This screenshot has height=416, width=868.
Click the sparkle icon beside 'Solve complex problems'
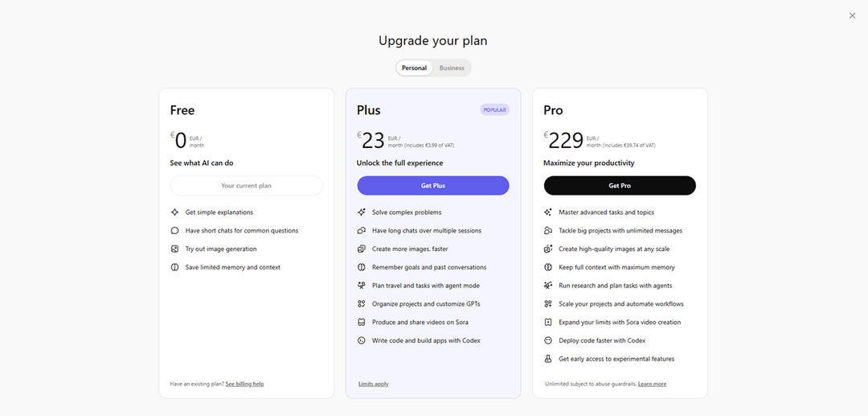[x=362, y=212]
